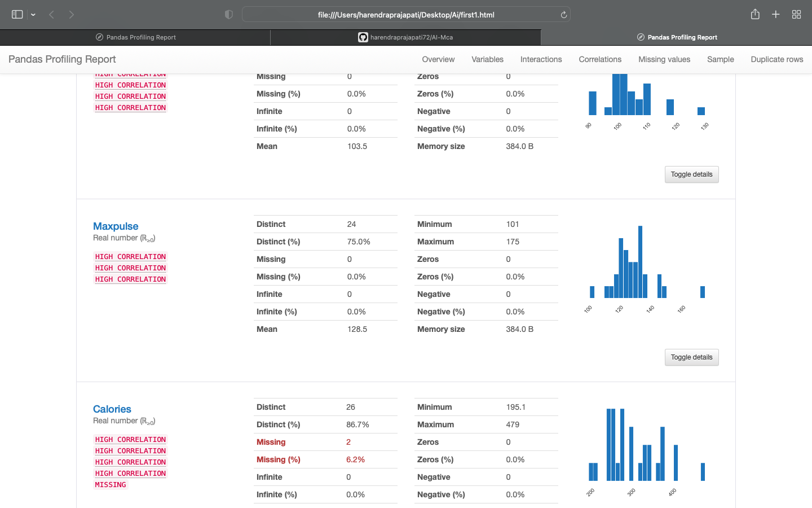This screenshot has height=508, width=812.
Task: Toggle details for the topmost variable
Action: click(691, 174)
